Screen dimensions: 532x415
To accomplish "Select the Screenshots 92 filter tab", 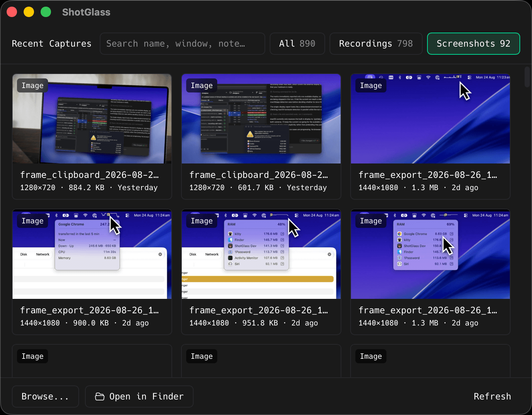I will click(474, 44).
